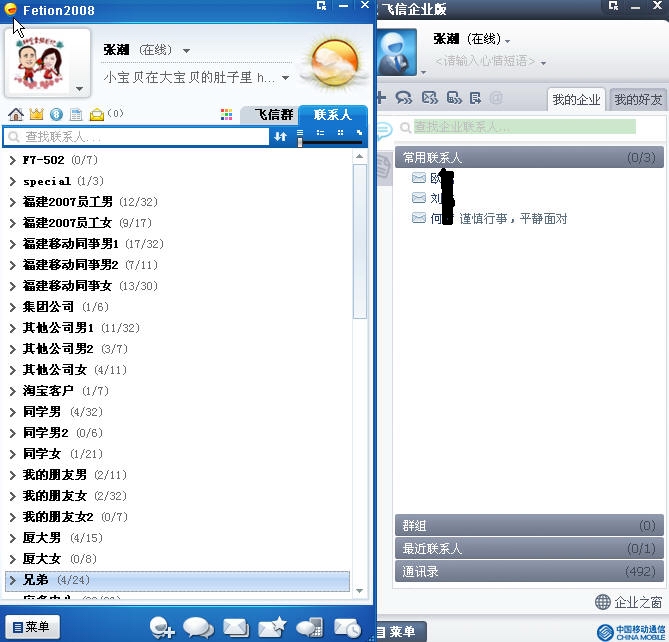This screenshot has width=669, height=642.
Task: Click the envelope with star icon
Action: [272, 627]
